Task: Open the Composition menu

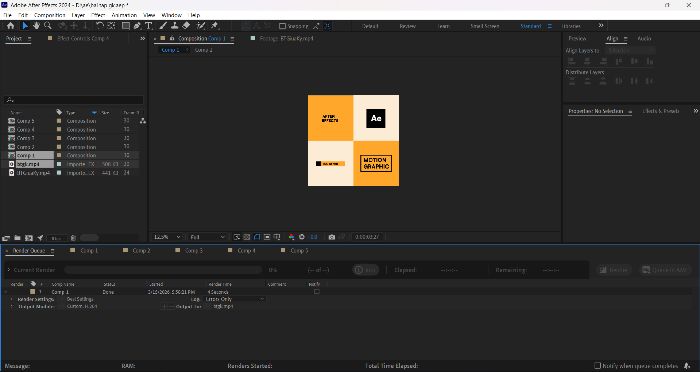Action: click(50, 15)
